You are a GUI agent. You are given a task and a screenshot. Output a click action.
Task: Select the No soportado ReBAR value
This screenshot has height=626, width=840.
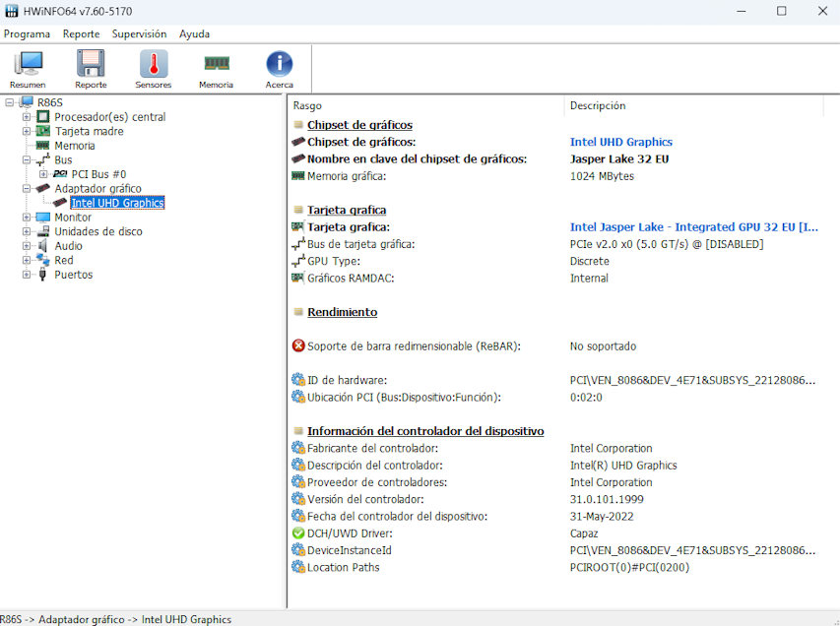click(603, 346)
